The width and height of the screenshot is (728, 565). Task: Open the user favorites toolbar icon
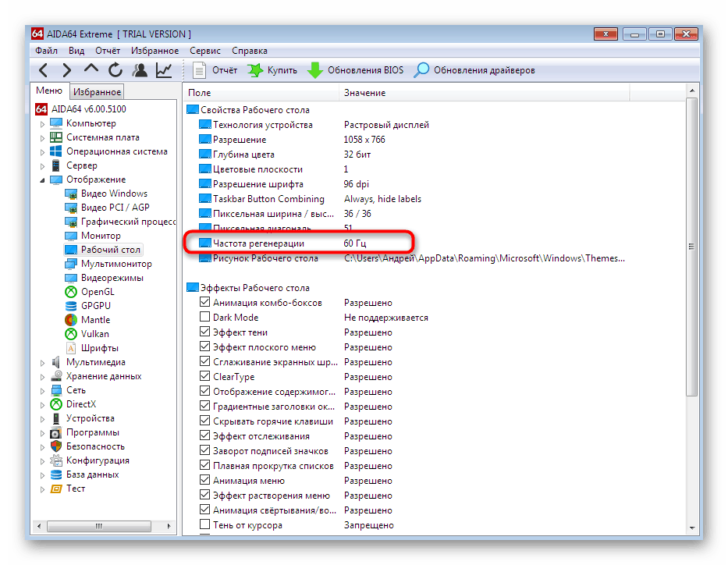click(140, 70)
